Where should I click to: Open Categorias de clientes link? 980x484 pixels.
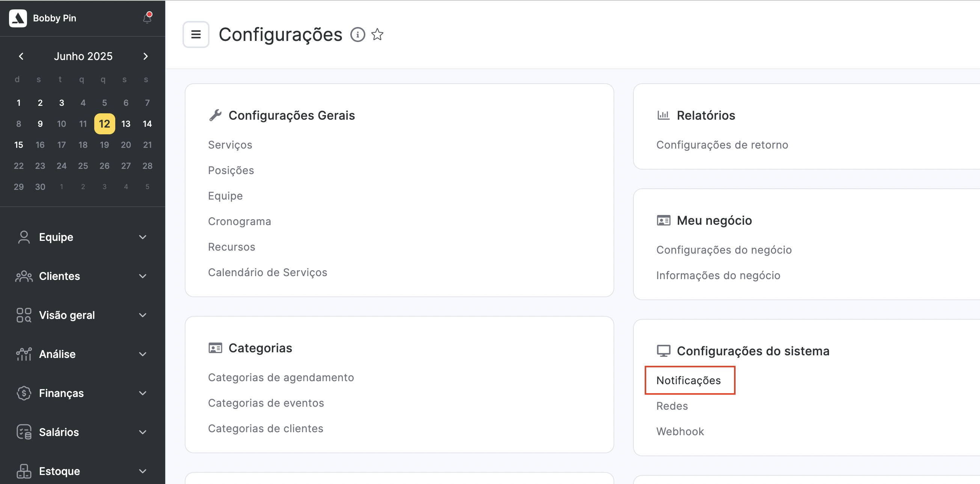(265, 428)
